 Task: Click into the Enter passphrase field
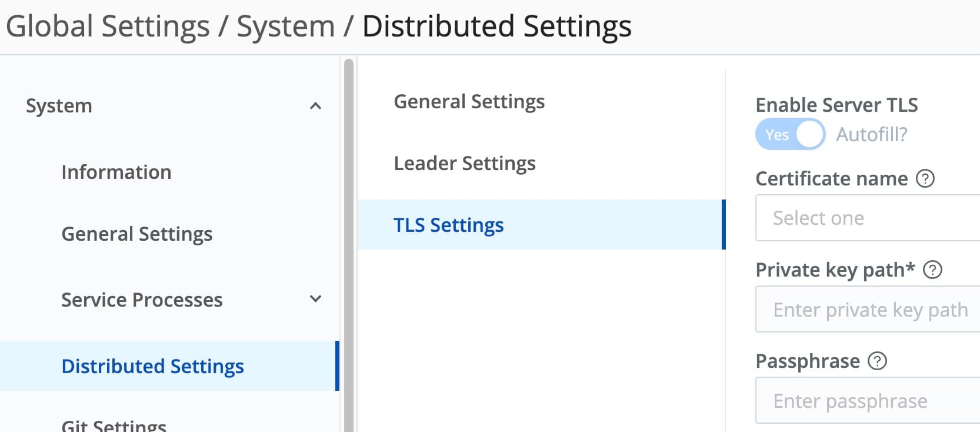pyautogui.click(x=867, y=401)
